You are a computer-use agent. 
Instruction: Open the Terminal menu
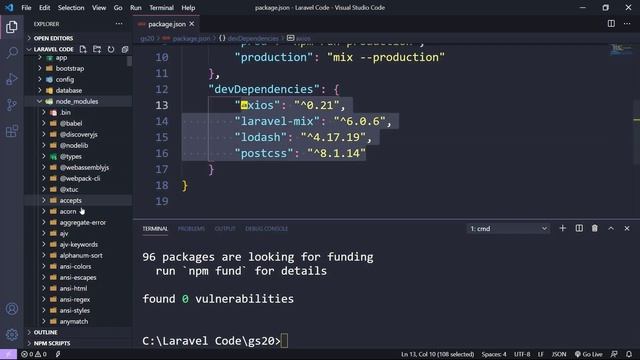(161, 7)
